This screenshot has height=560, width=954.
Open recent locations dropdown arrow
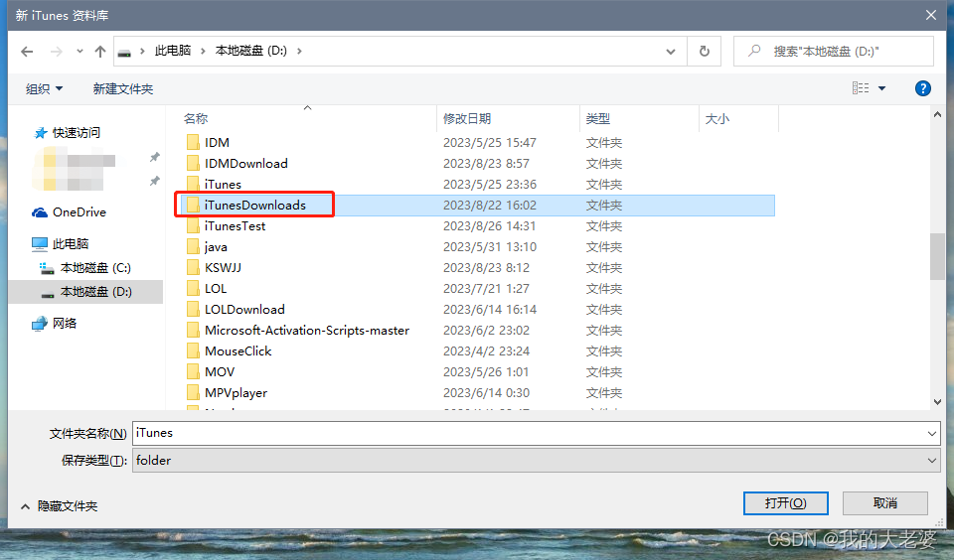coord(79,52)
